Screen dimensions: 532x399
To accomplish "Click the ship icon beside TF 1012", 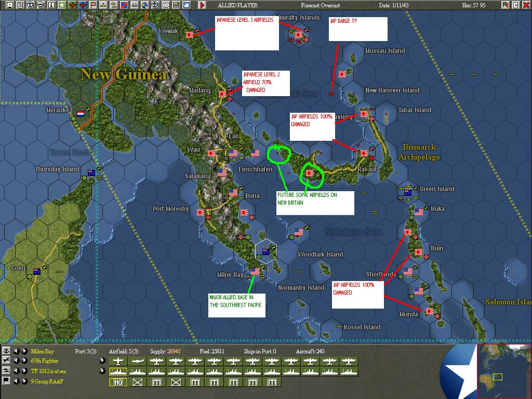I will [x=6, y=370].
